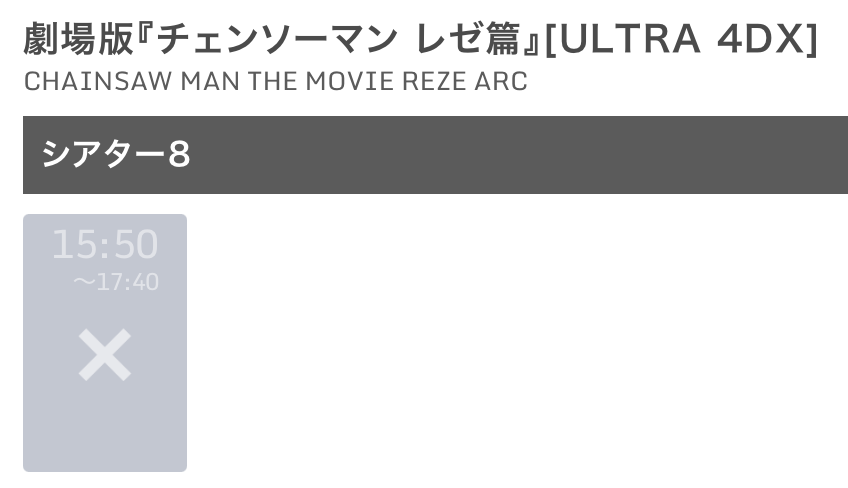Open the シアター8 header bar
Screen dimensions: 848x488
click(x=435, y=155)
